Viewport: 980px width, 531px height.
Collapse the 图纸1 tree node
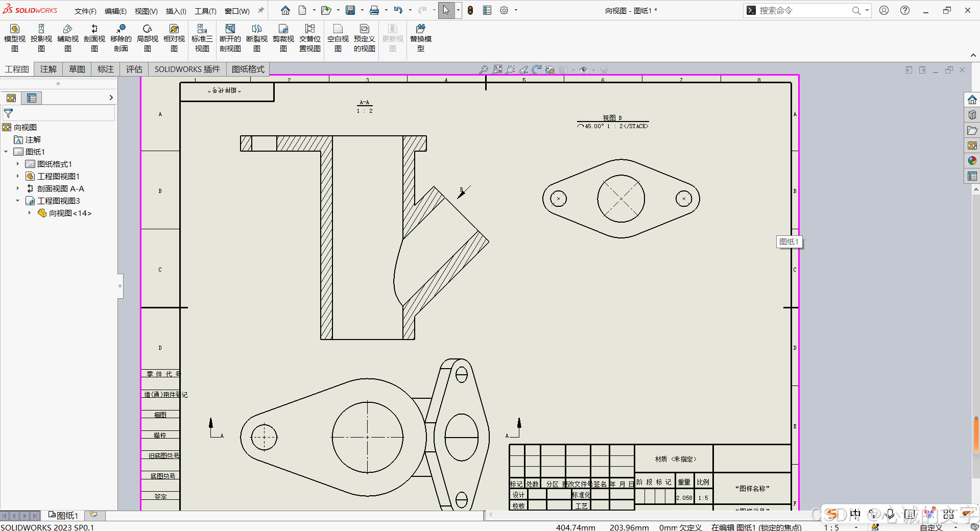[x=6, y=152]
